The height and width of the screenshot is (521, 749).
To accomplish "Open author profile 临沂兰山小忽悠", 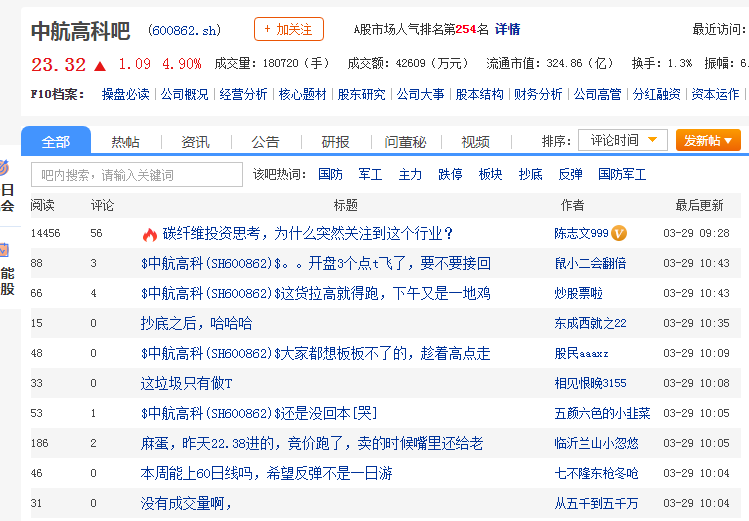I will click(597, 443).
